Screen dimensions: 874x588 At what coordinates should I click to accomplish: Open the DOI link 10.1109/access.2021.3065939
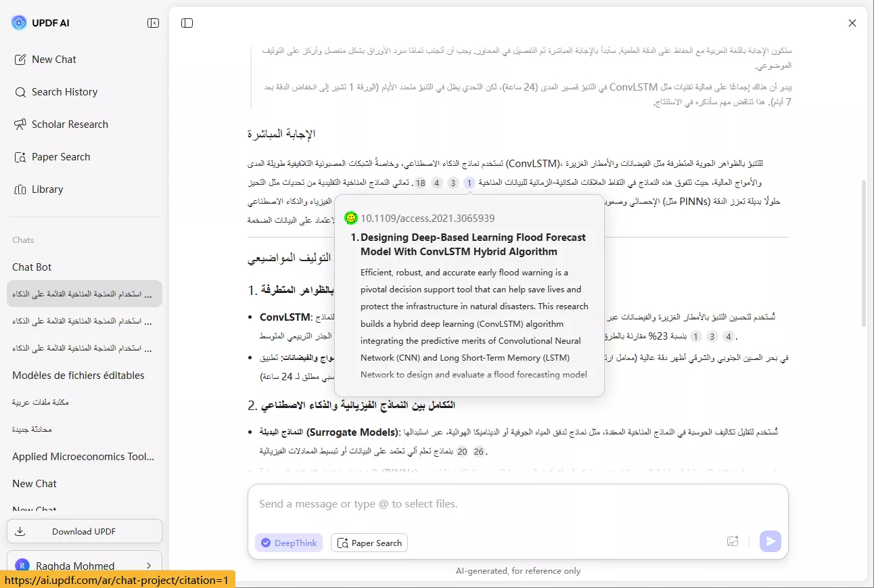click(428, 217)
